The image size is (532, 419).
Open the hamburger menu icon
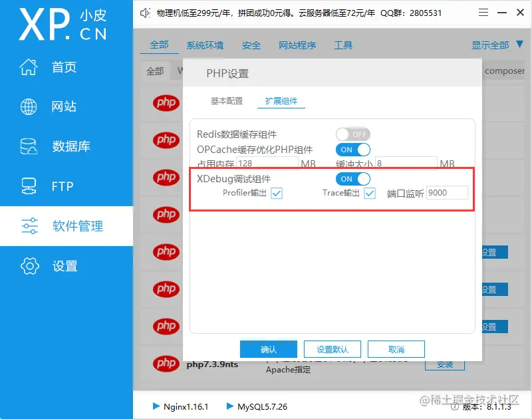coord(484,11)
